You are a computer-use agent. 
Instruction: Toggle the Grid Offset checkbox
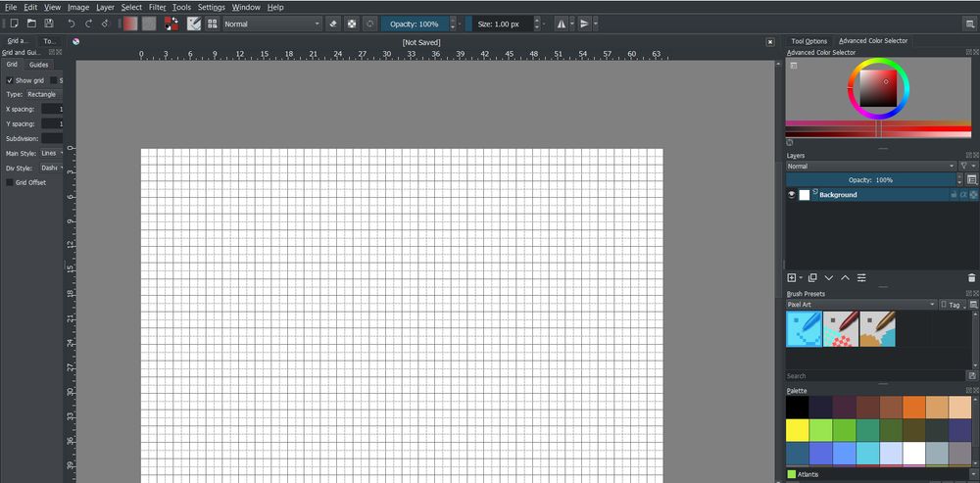click(10, 182)
